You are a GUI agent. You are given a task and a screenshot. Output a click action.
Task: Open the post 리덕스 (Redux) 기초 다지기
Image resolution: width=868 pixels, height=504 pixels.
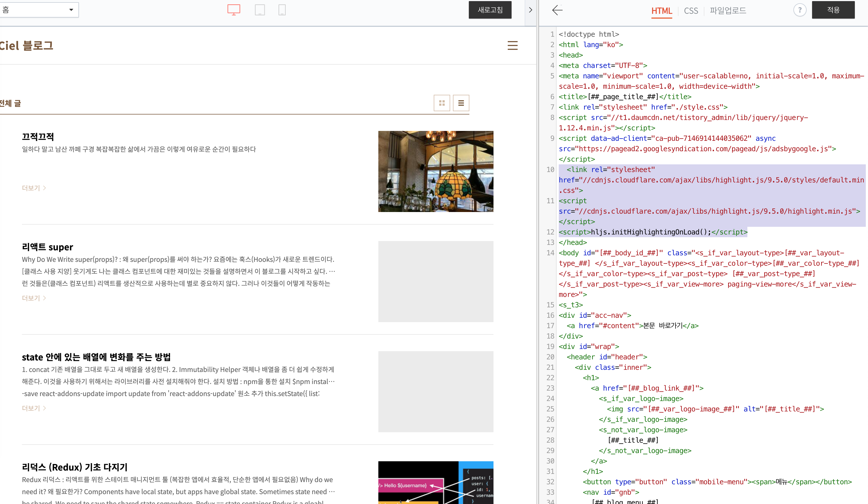click(x=75, y=467)
